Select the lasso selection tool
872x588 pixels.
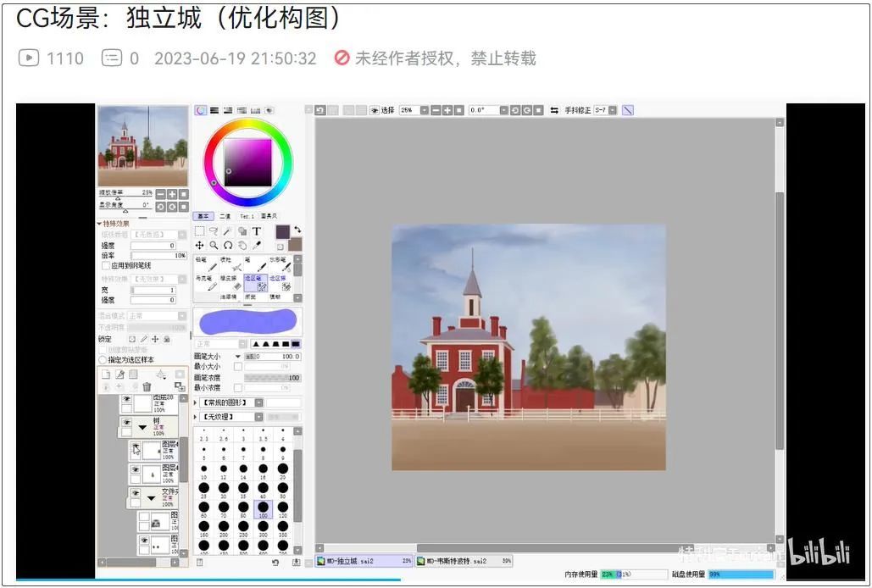(214, 231)
